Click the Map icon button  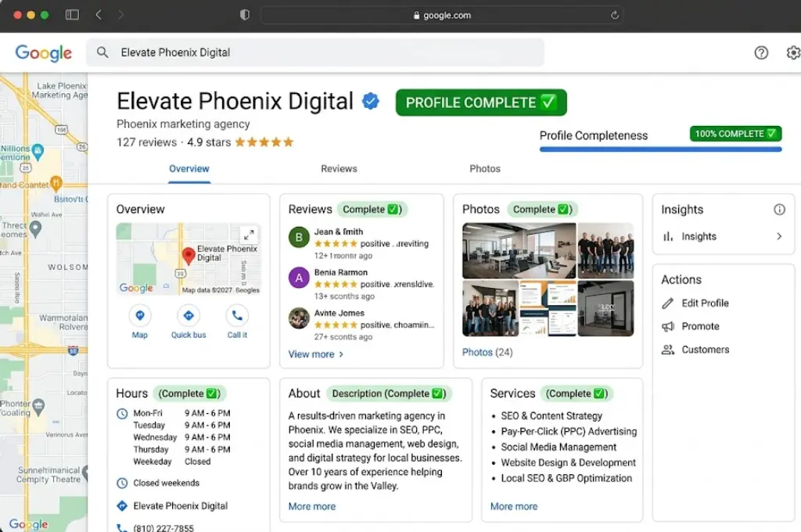tap(140, 316)
